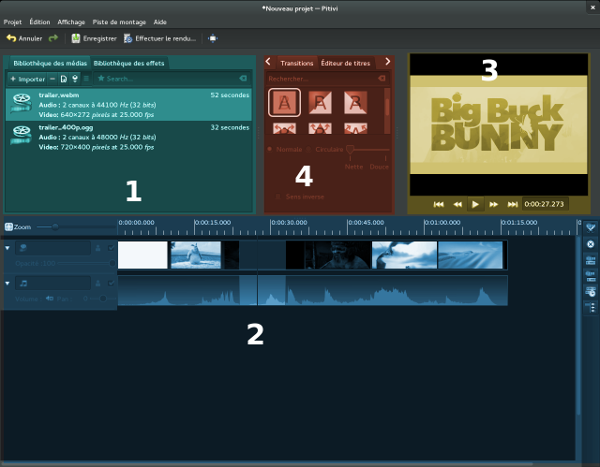Click the green redo arrow icon
The height and width of the screenshot is (467, 600).
coord(53,39)
